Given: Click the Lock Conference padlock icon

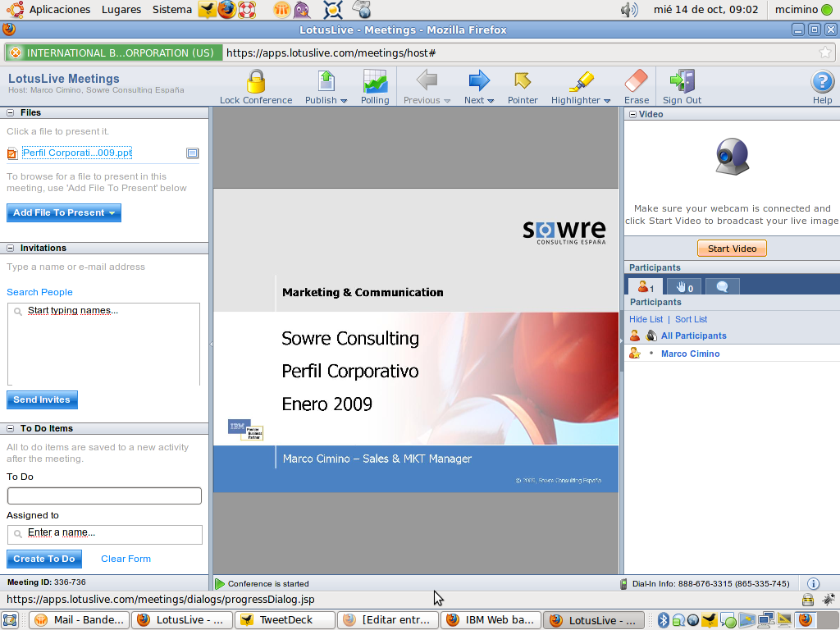Looking at the screenshot, I should (x=256, y=82).
